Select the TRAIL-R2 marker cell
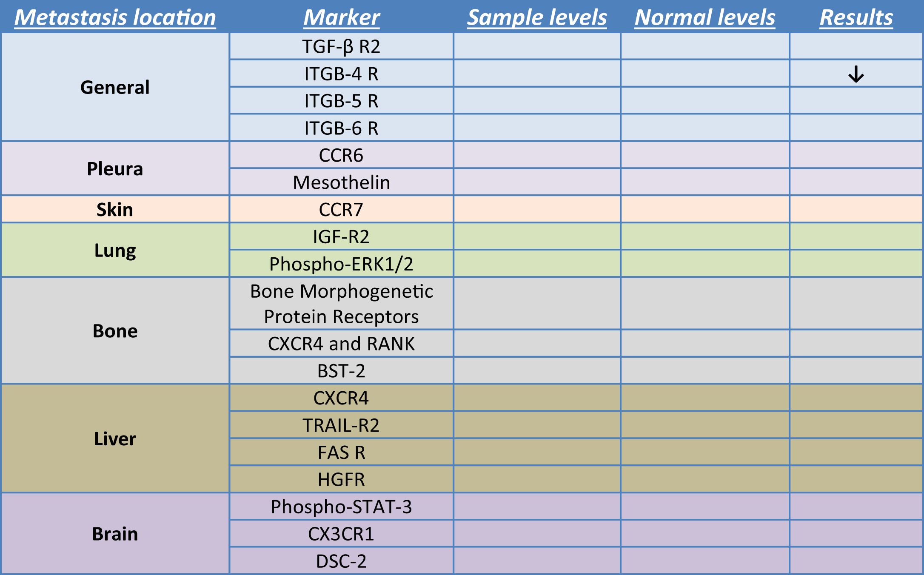 pyautogui.click(x=341, y=425)
